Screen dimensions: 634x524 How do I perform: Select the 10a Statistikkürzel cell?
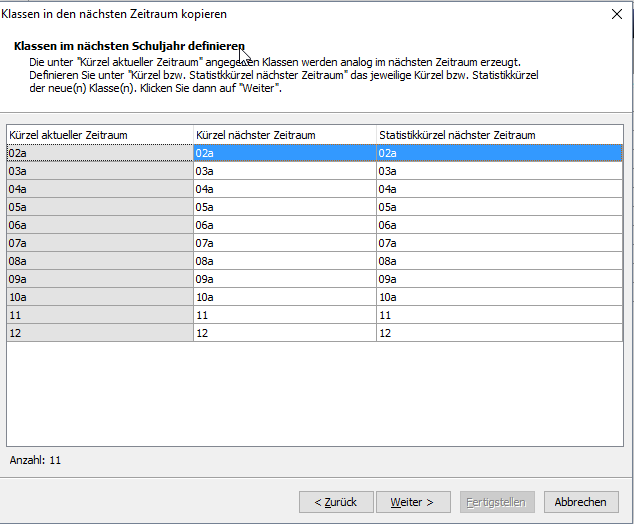[x=499, y=297]
